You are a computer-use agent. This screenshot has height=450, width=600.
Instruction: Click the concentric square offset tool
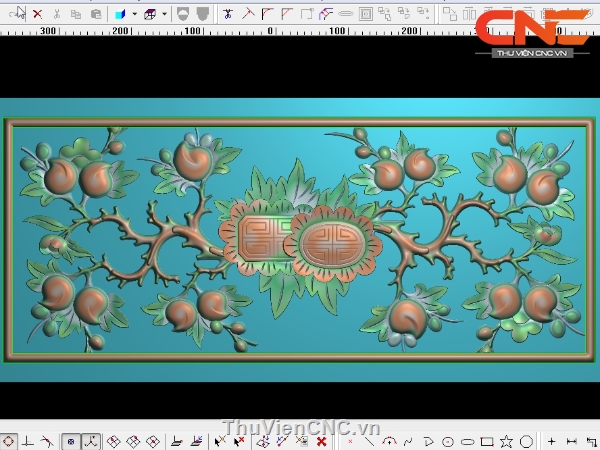tap(367, 14)
